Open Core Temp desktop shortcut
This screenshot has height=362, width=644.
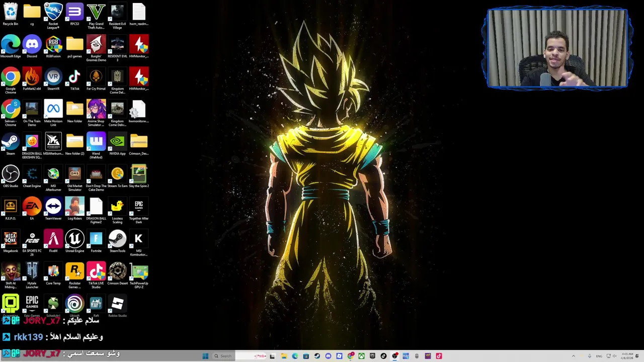tap(53, 274)
